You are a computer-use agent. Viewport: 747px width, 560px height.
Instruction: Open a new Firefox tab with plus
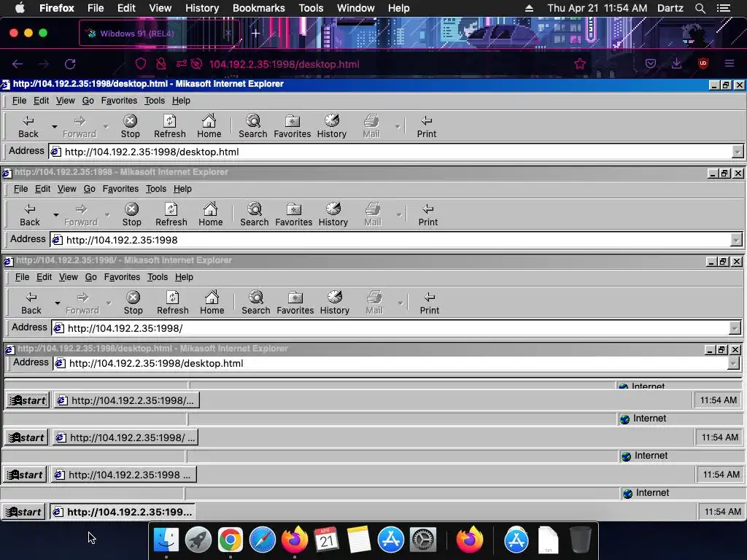click(x=255, y=34)
